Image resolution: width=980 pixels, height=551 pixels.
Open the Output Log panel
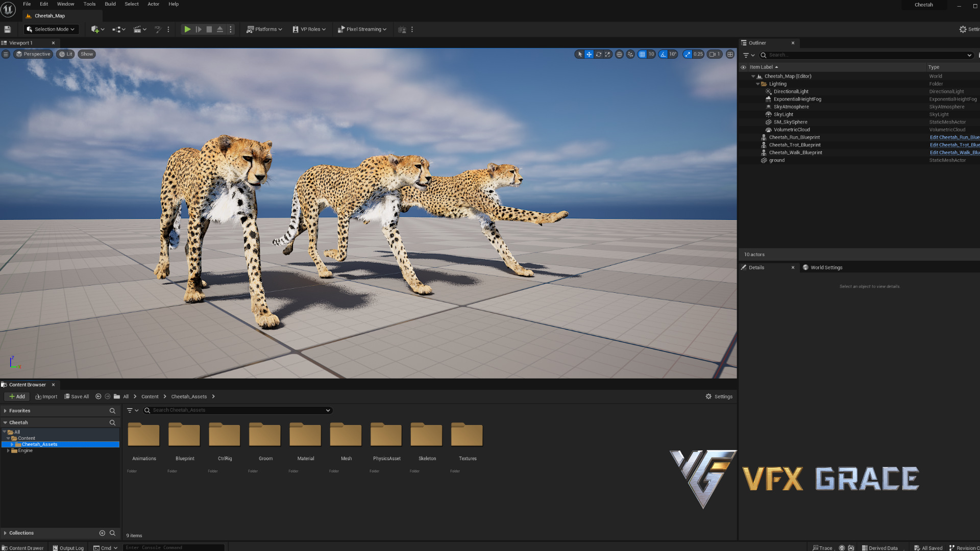tap(68, 548)
